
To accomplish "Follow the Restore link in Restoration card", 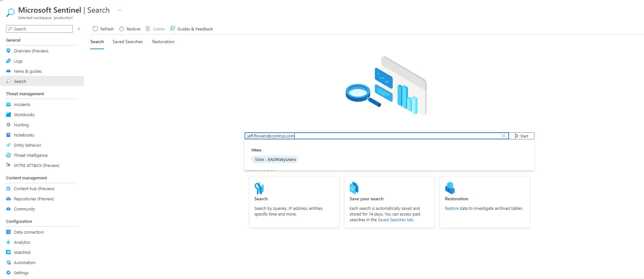I will point(452,209).
